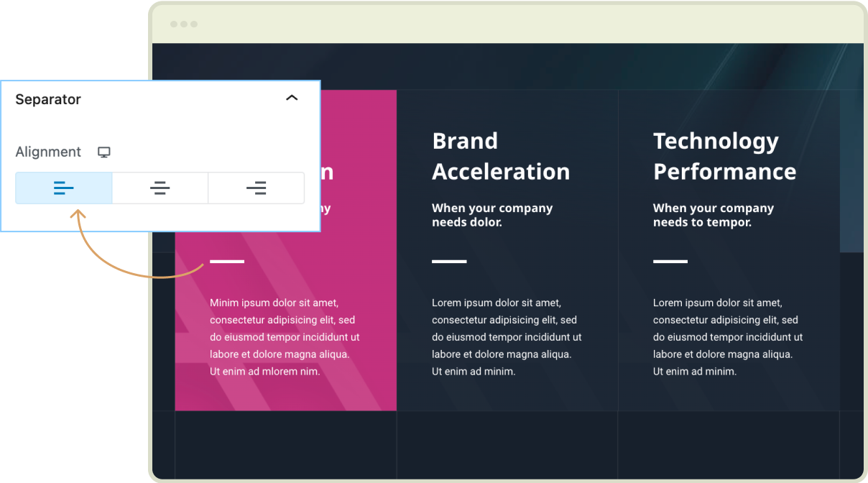This screenshot has width=868, height=483.
Task: Select the Brand Acceleration heading
Action: pos(500,156)
